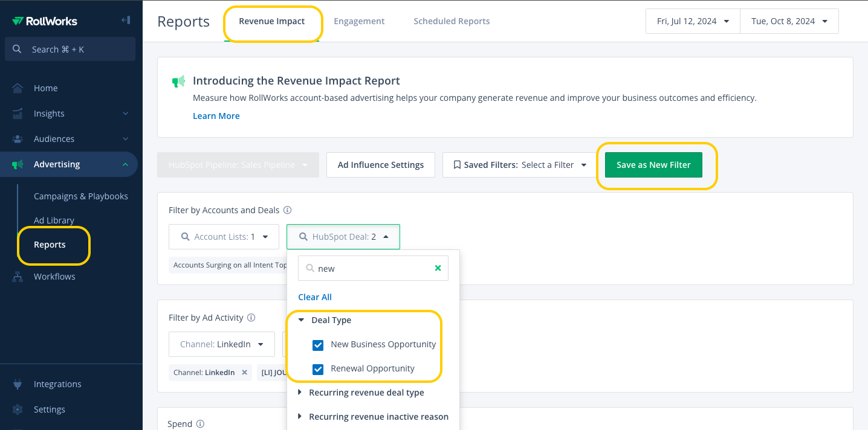The height and width of the screenshot is (430, 868).
Task: Expand Recurring revenue deal type group
Action: pos(300,393)
